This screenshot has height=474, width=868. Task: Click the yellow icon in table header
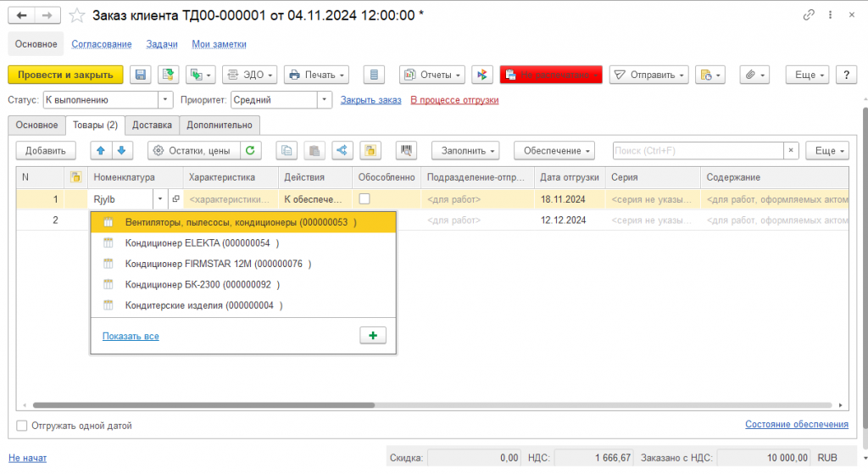[75, 177]
